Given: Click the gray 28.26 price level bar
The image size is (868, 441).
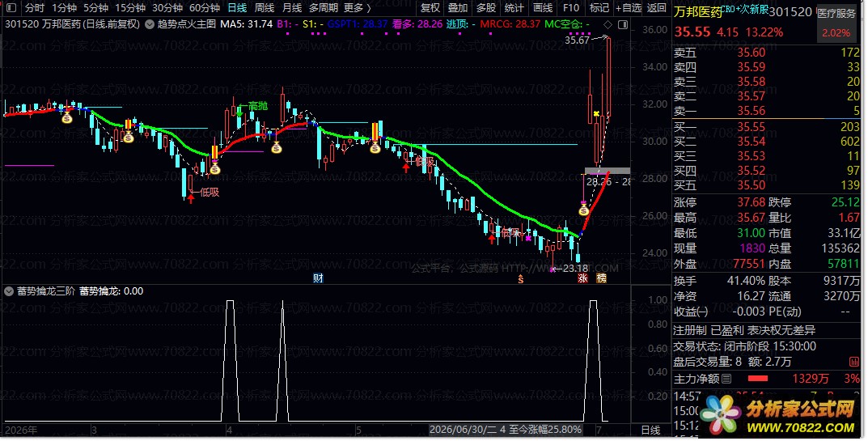Looking at the screenshot, I should (x=608, y=172).
